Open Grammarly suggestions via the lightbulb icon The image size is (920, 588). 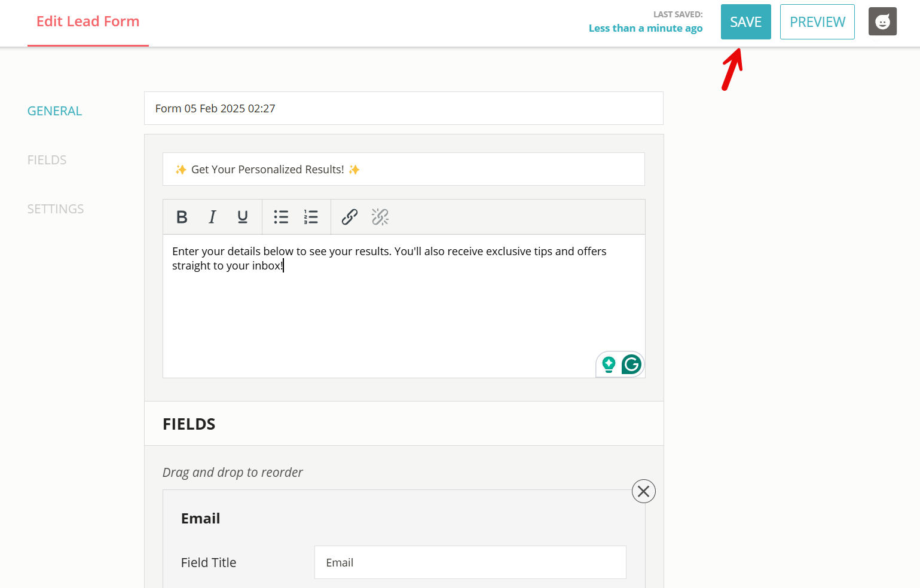pyautogui.click(x=609, y=364)
